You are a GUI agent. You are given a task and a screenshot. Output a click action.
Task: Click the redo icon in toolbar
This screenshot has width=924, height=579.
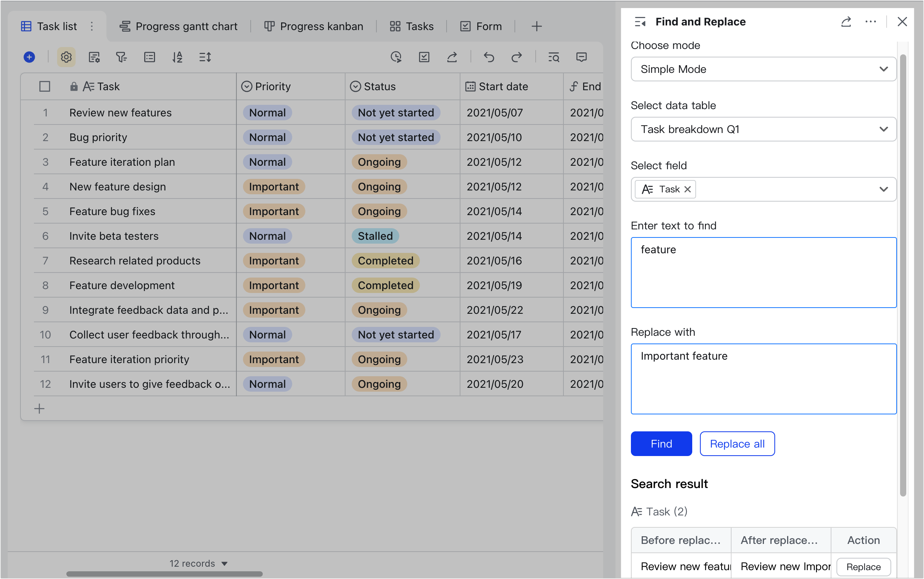click(517, 57)
